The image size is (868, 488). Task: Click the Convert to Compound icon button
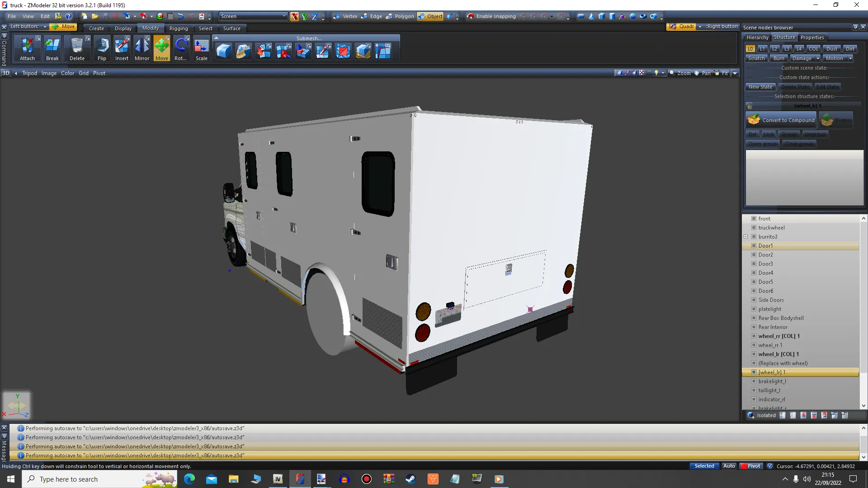point(781,120)
